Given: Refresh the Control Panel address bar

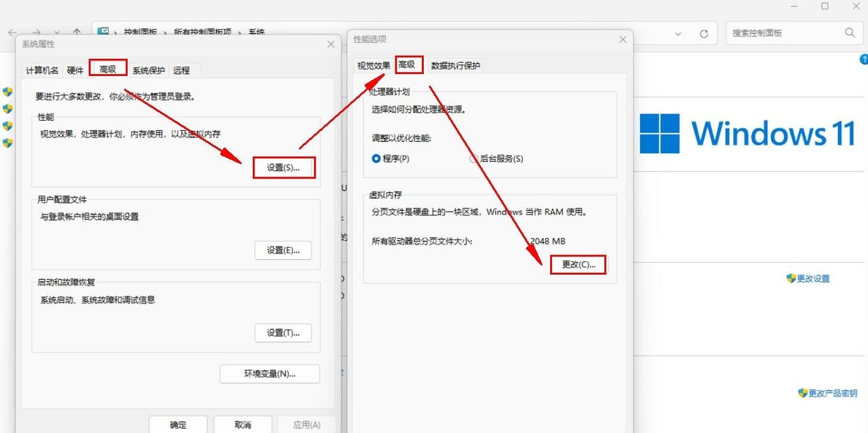Looking at the screenshot, I should [704, 33].
